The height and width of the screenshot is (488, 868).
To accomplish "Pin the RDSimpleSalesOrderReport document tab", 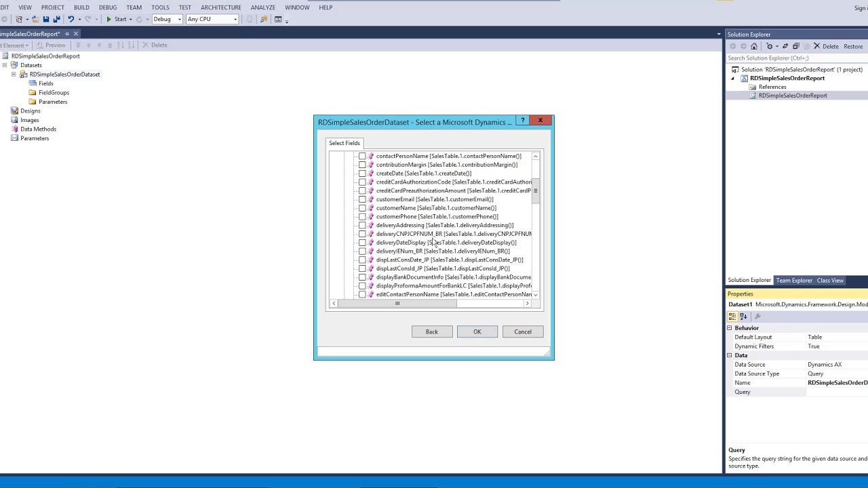I will click(66, 34).
